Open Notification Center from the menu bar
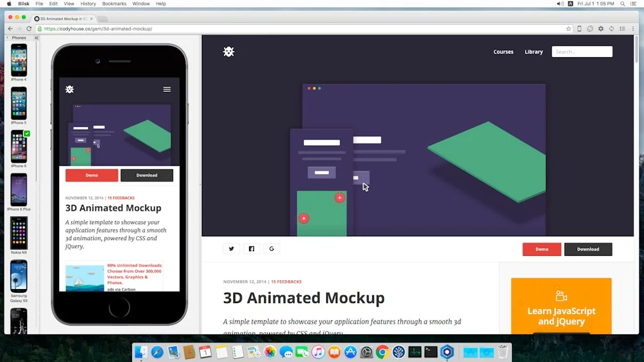The image size is (644, 362). coord(636,4)
